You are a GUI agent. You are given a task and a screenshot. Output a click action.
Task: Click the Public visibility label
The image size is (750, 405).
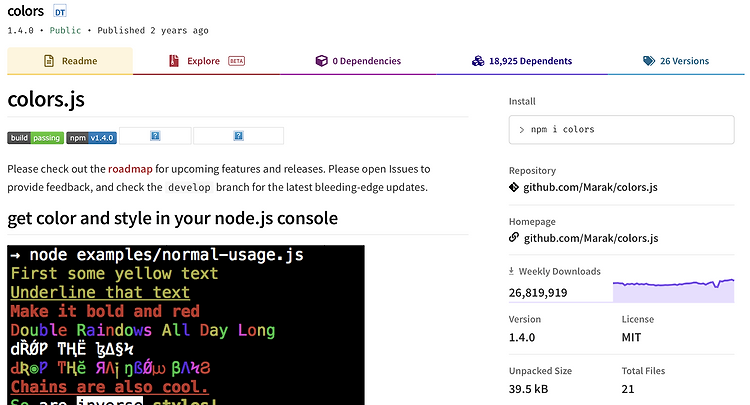(x=65, y=30)
